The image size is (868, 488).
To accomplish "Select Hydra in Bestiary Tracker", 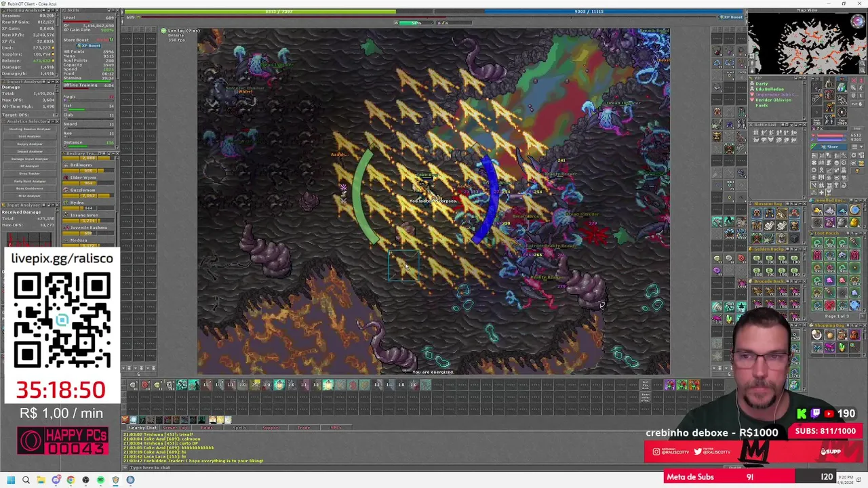I will click(77, 203).
